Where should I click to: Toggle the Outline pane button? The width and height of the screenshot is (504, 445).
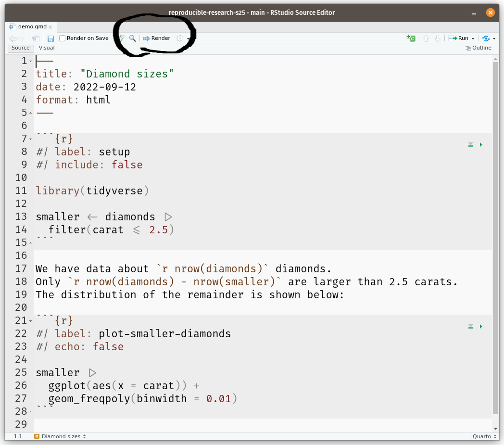point(478,48)
